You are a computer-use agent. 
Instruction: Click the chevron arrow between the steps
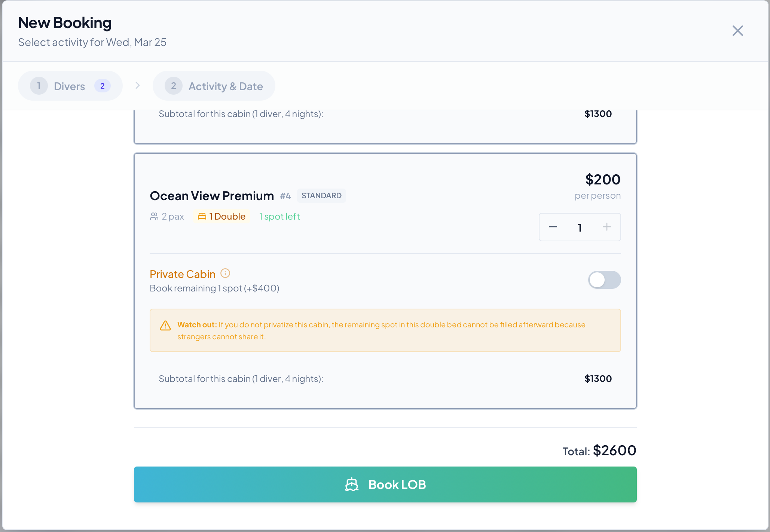point(138,86)
